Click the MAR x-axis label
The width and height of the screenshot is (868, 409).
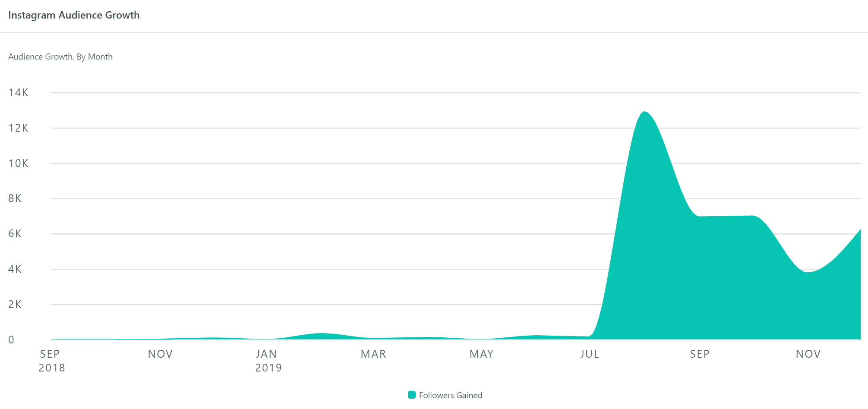tap(373, 354)
